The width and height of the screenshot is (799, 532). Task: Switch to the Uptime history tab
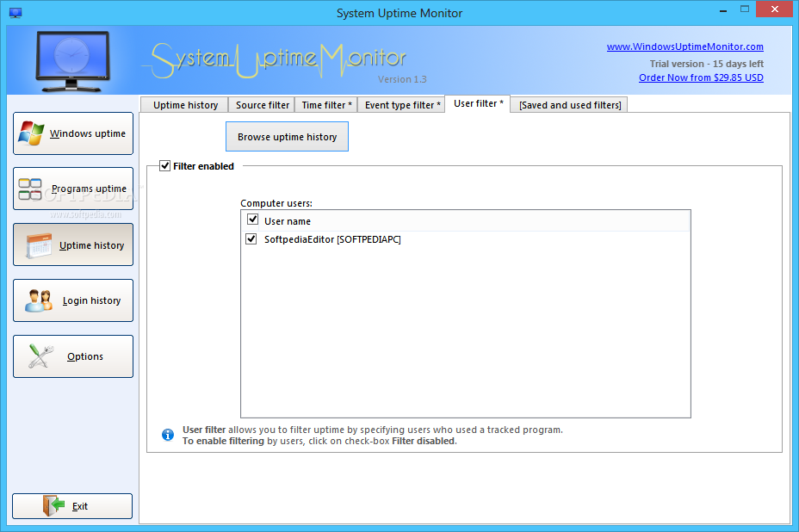coord(185,105)
